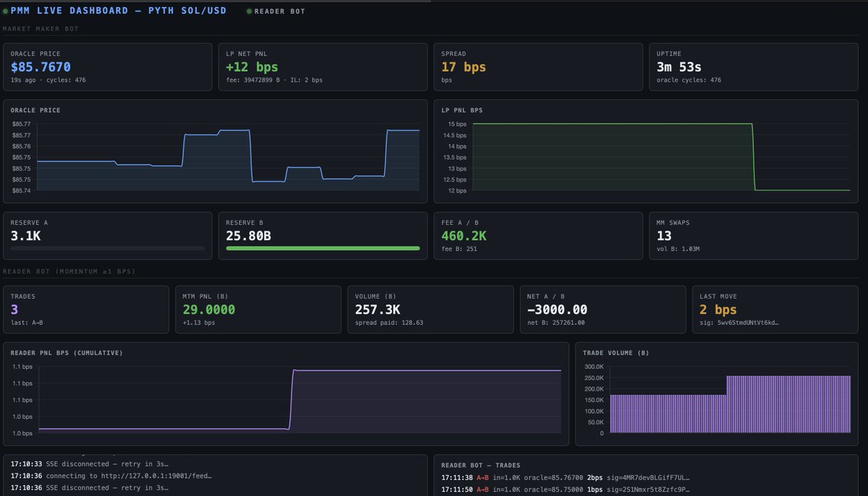The image size is (868, 496).
Task: Select the 2 bps Last Move value
Action: (718, 309)
